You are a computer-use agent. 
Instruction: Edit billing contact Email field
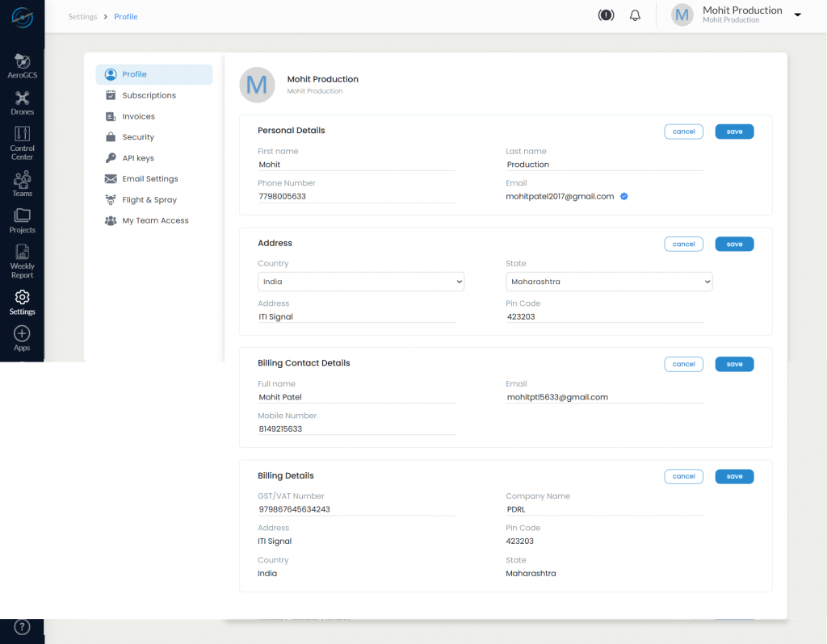(x=605, y=397)
